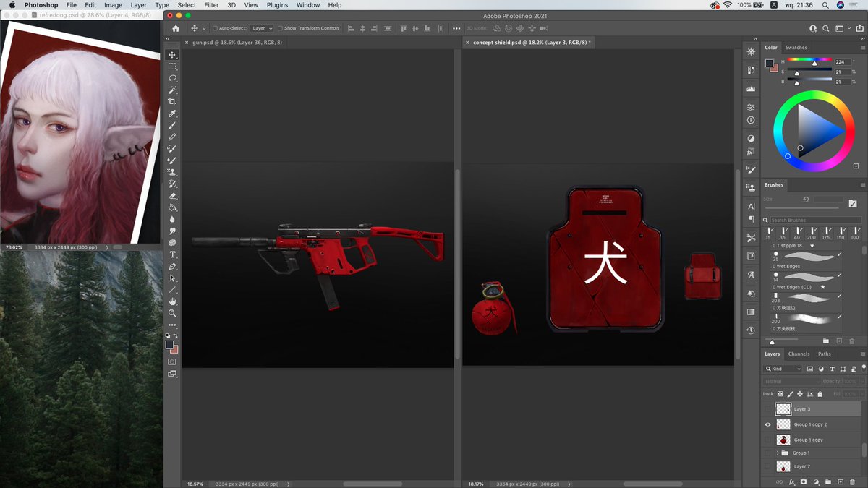Image resolution: width=868 pixels, height=488 pixels.
Task: Open the three-dots align options menu
Action: tap(456, 28)
